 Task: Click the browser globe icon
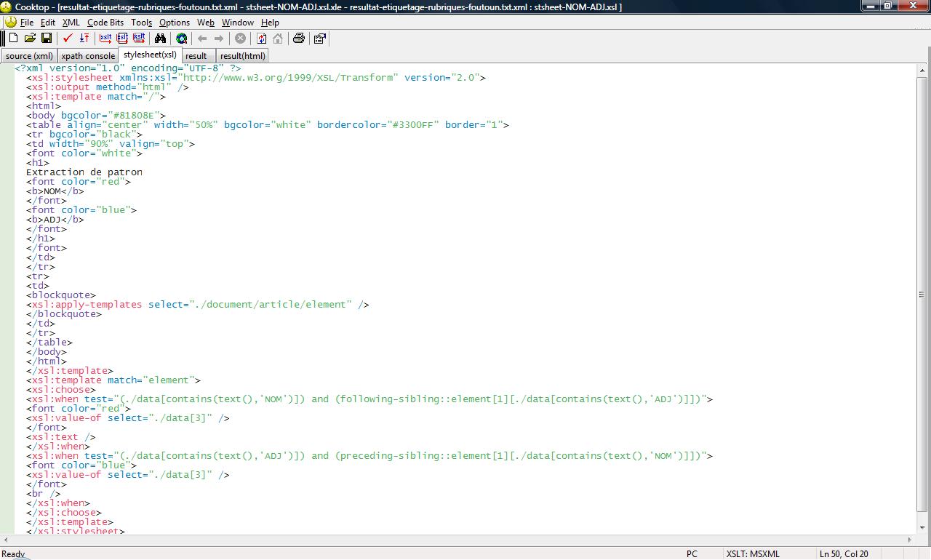(x=181, y=39)
